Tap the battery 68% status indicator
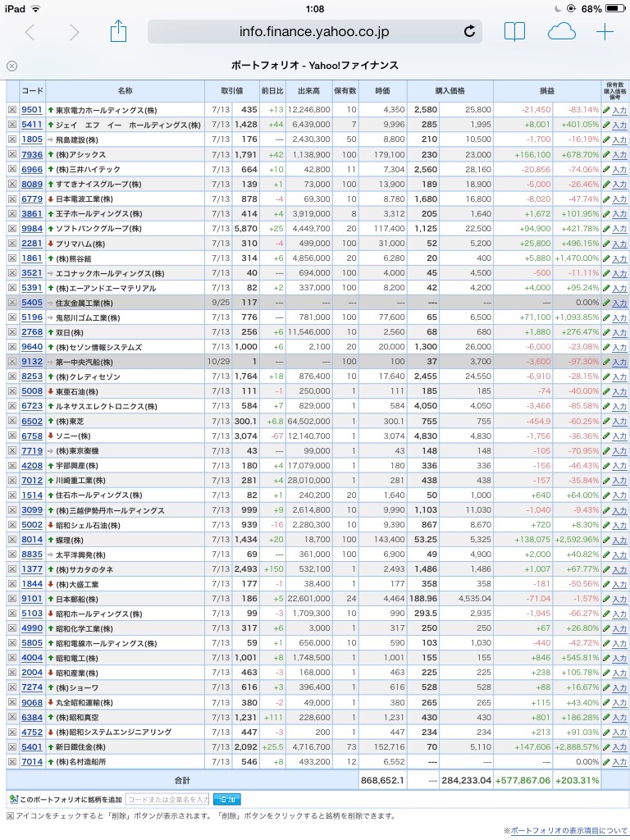This screenshot has width=630, height=840. click(x=603, y=8)
